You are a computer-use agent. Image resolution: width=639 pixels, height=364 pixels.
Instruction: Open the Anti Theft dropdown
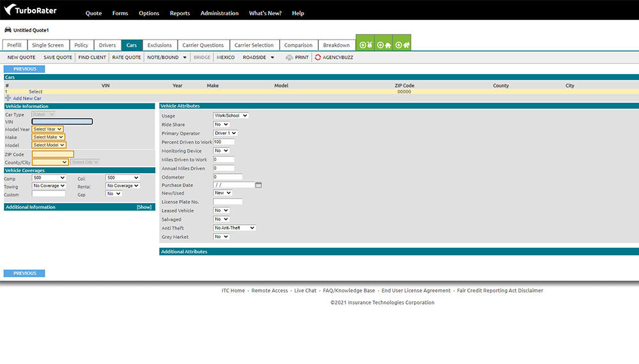[235, 228]
